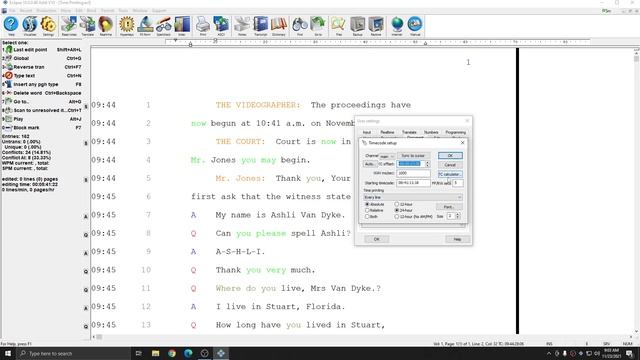The image size is (640, 360).
Task: Switch to the Input tab in User settings
Action: coord(367,132)
